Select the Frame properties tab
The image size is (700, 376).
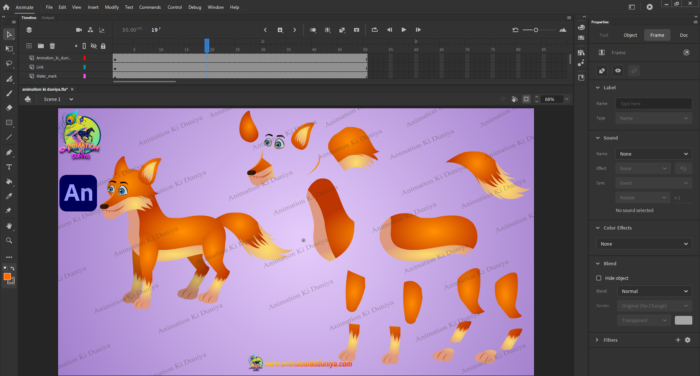click(657, 35)
